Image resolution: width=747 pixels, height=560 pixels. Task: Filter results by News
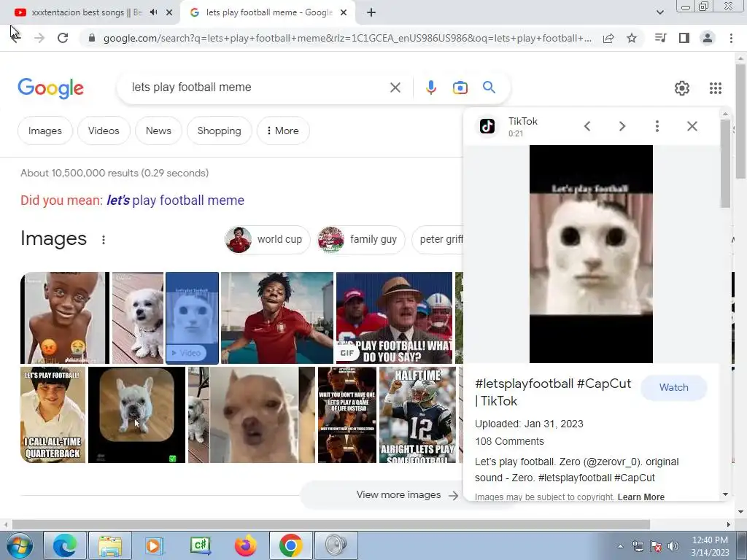pyautogui.click(x=158, y=131)
